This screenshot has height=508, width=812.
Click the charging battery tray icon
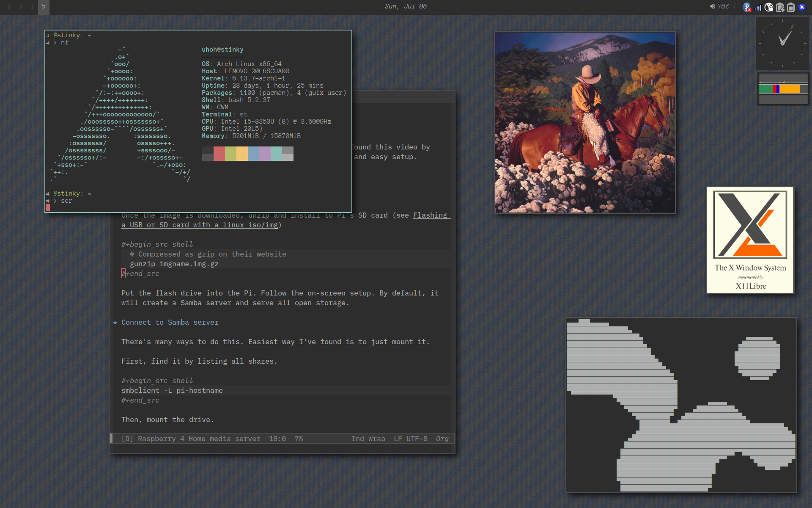(x=780, y=7)
